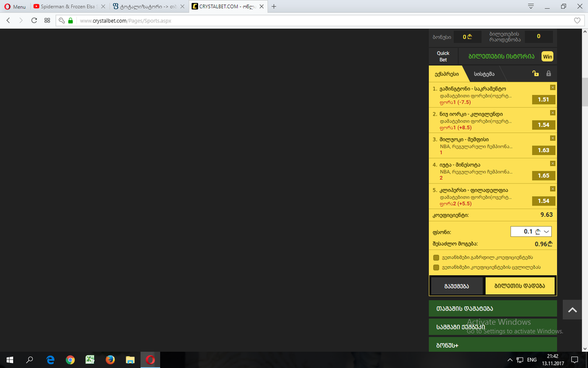Launch Google Chrome from taskbar

click(x=70, y=360)
